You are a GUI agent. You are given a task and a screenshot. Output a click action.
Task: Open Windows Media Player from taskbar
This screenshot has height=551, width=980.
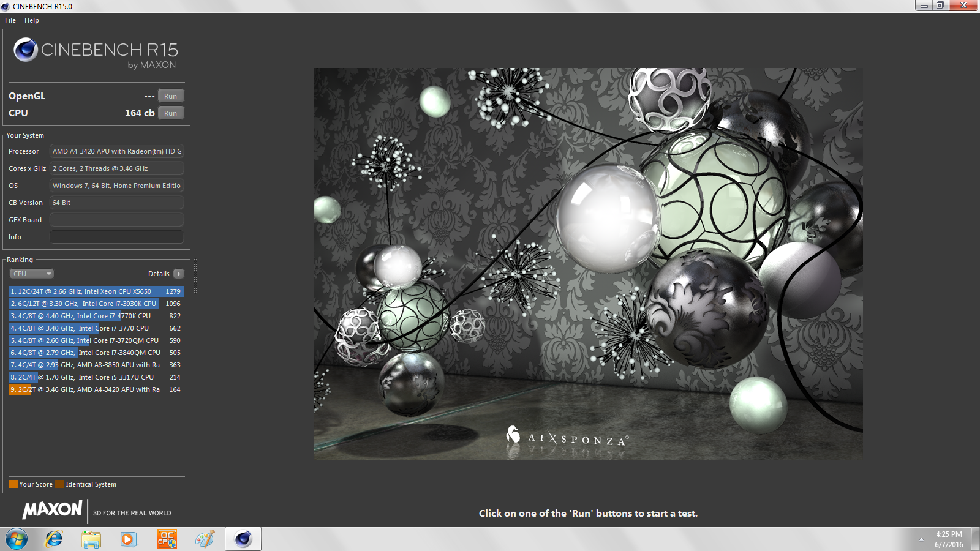pos(129,539)
